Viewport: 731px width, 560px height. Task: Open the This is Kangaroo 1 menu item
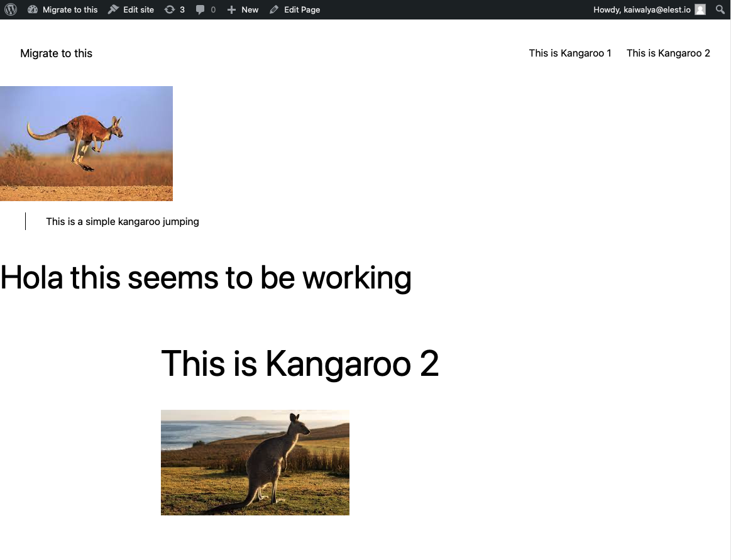point(569,53)
